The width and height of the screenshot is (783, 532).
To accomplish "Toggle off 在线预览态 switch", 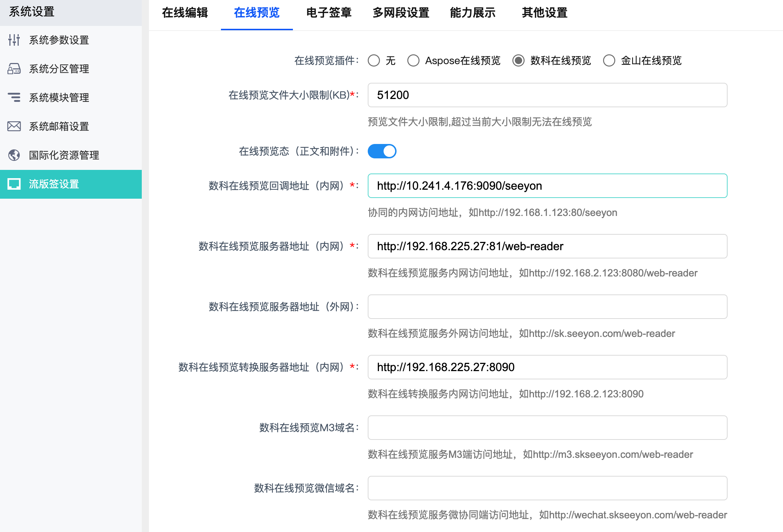I will [382, 151].
